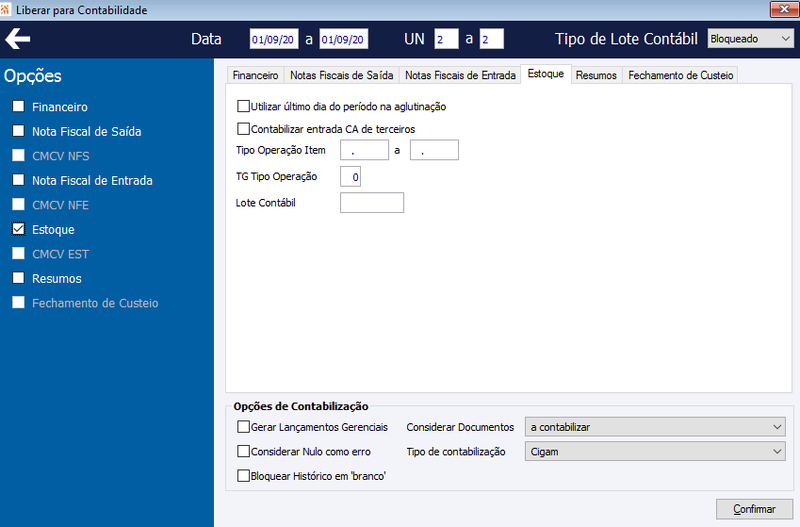Enable Contabilizar entrada CA de terceiros
800x527 pixels.
(243, 129)
